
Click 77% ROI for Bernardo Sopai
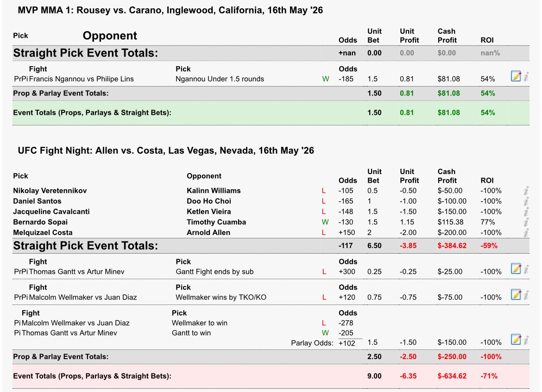[488, 222]
